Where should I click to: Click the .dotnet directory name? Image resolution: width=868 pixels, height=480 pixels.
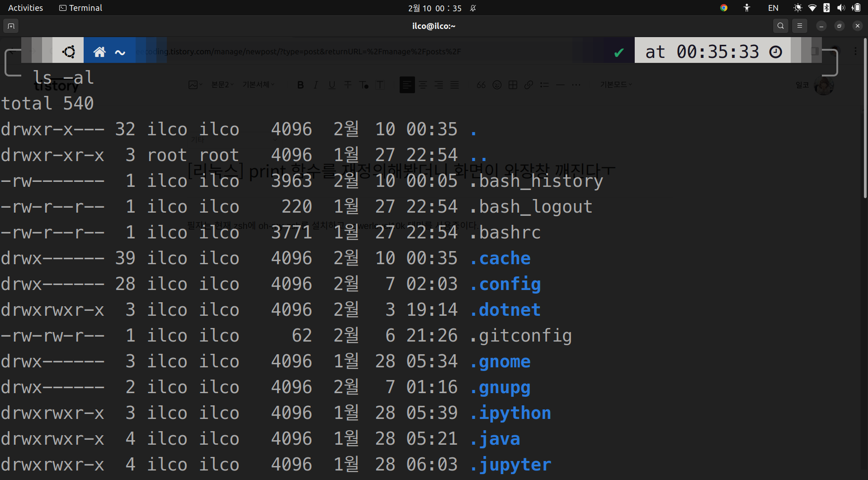(505, 310)
